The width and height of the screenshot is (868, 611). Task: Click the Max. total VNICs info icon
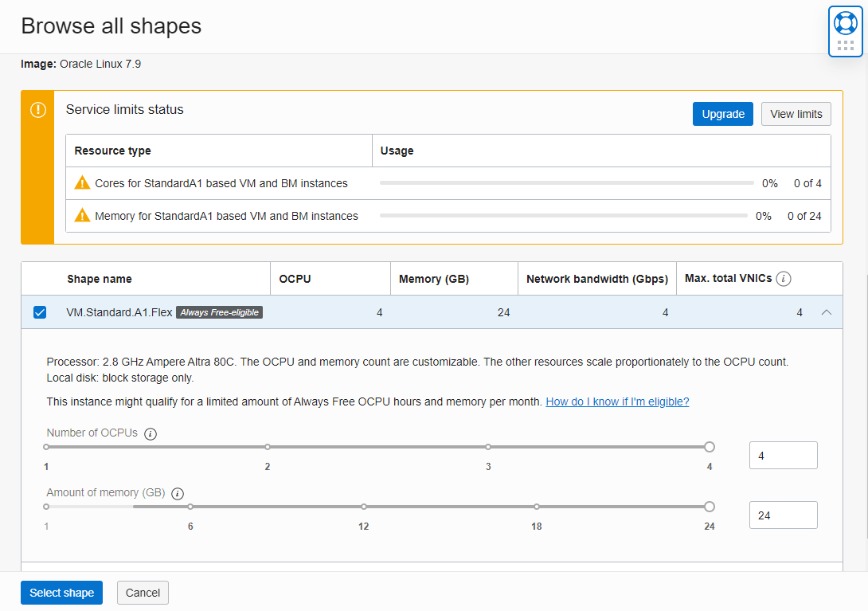pyautogui.click(x=784, y=279)
